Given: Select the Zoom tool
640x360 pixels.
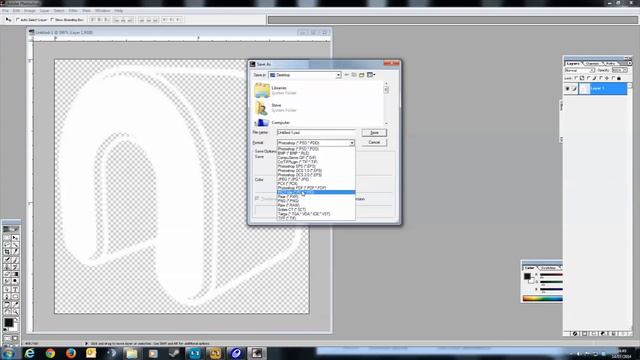Looking at the screenshot, I should pos(15,311).
